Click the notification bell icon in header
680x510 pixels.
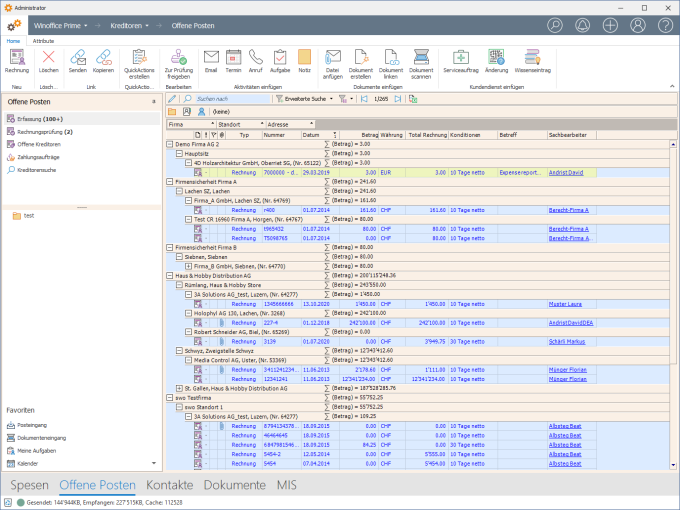[583, 24]
